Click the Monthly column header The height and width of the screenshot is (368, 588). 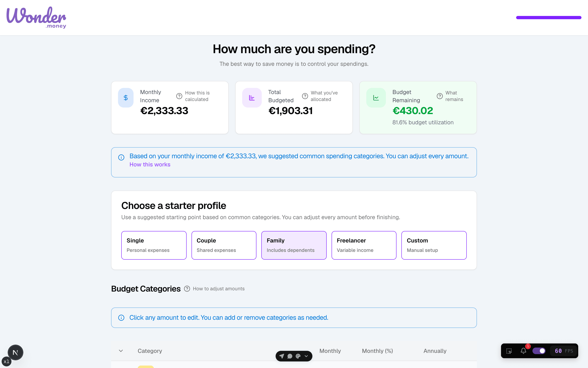[x=330, y=351]
